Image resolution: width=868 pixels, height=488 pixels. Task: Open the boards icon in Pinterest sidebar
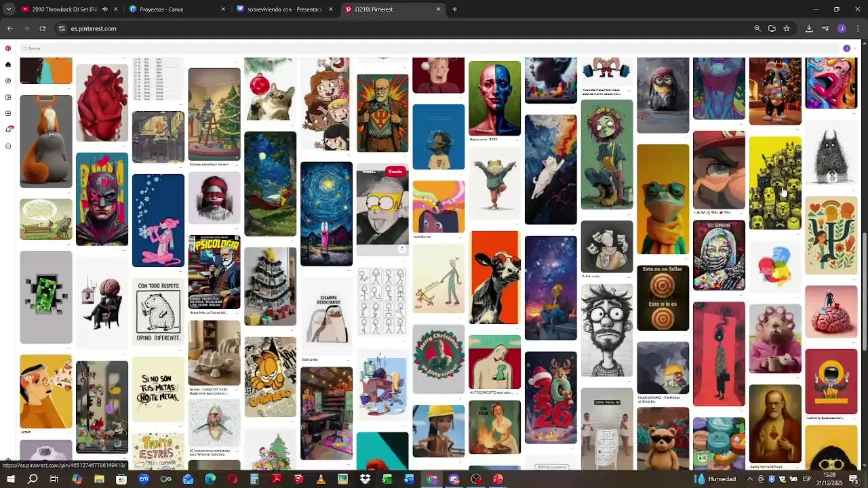[x=8, y=97]
